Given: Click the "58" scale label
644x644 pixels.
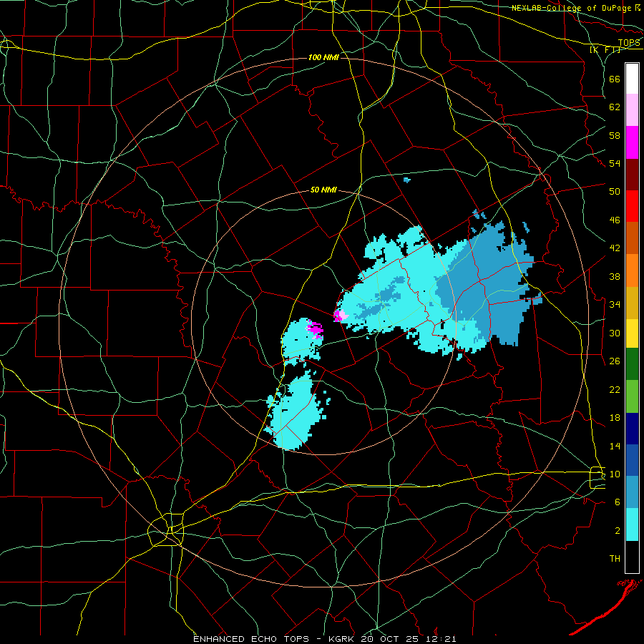Looking at the screenshot, I should pos(615,135).
